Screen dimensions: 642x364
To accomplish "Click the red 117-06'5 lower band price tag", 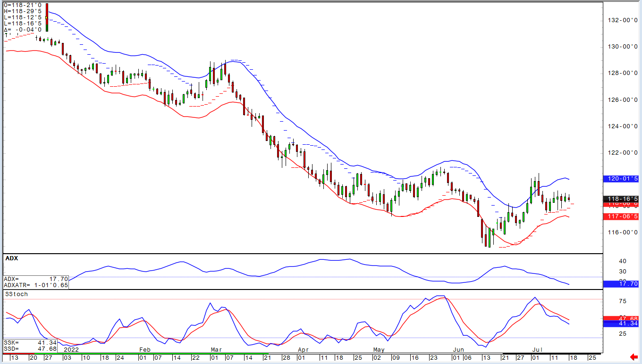I will 621,216.
